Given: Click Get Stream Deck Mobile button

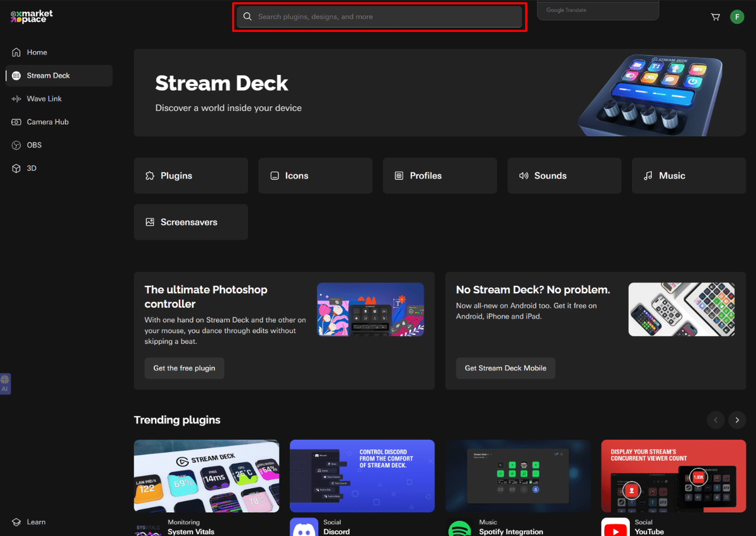Looking at the screenshot, I should pyautogui.click(x=505, y=368).
